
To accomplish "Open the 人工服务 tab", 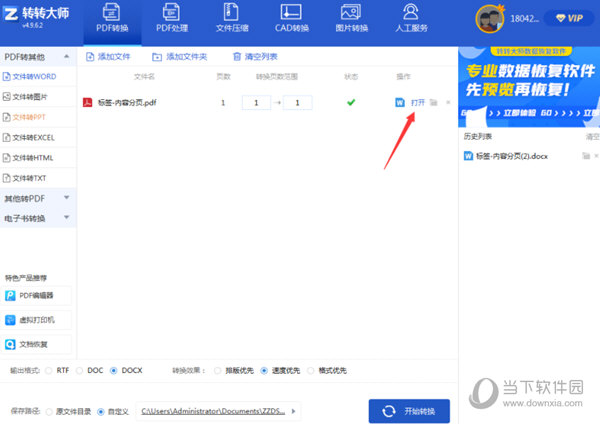I will (x=411, y=18).
